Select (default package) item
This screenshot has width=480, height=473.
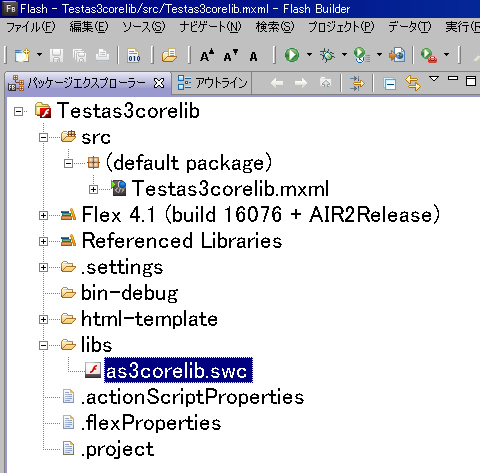pyautogui.click(x=189, y=163)
